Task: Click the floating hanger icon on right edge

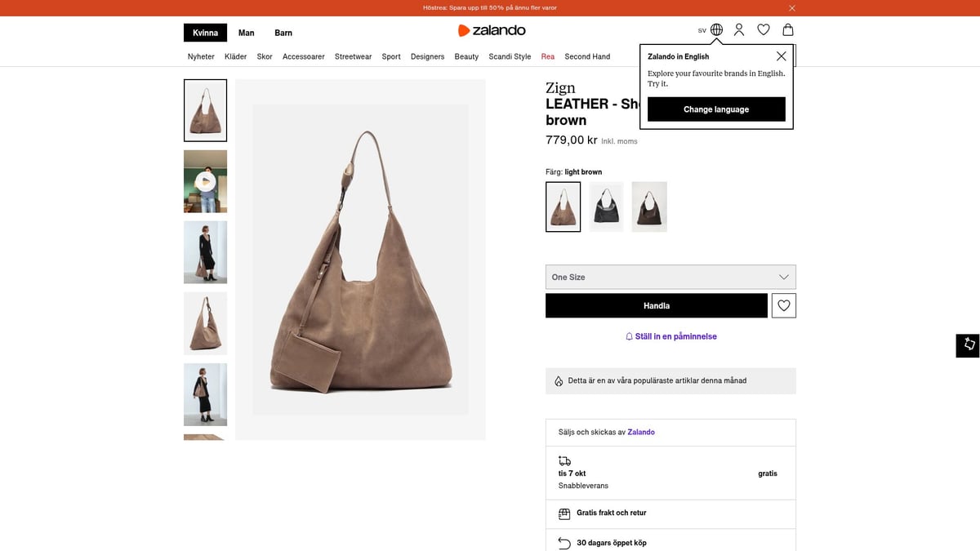Action: (969, 345)
